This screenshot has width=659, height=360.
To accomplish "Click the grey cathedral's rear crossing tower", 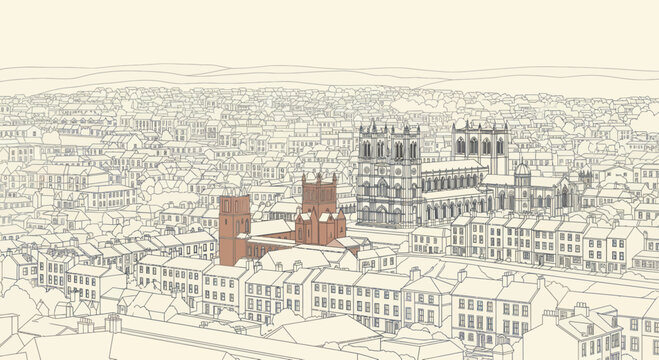I will (x=481, y=147).
